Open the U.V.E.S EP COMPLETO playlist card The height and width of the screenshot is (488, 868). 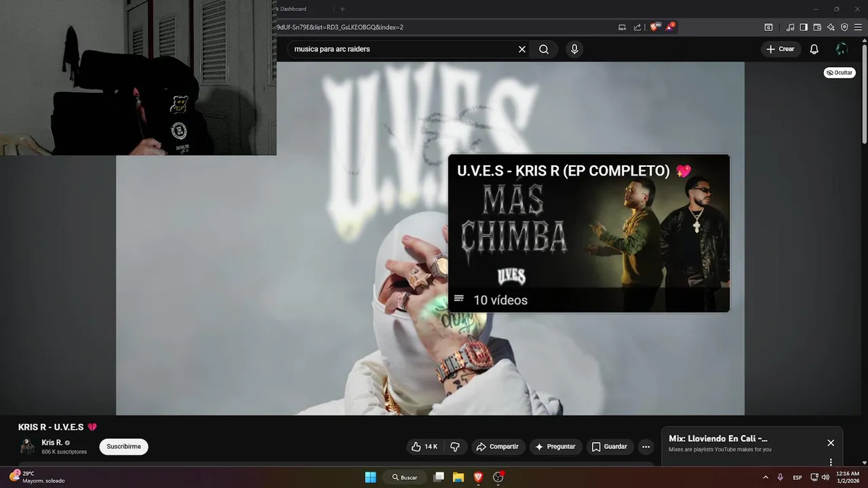click(589, 233)
